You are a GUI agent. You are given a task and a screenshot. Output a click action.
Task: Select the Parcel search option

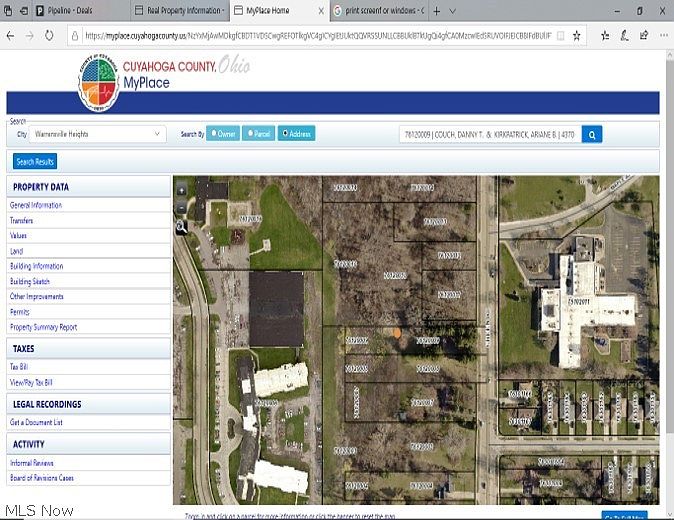[x=258, y=134]
